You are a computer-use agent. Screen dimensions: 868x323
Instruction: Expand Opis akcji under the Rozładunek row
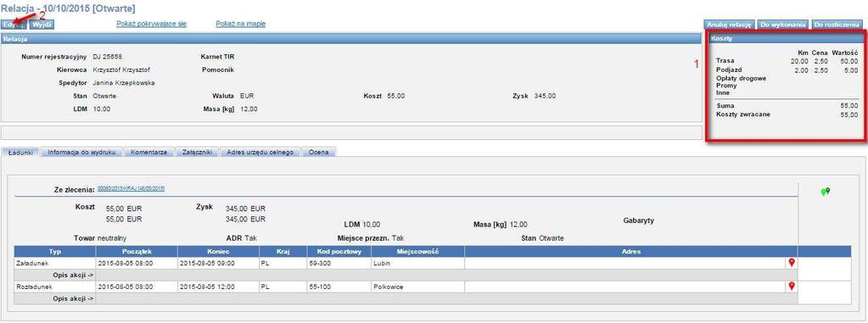[x=73, y=298]
